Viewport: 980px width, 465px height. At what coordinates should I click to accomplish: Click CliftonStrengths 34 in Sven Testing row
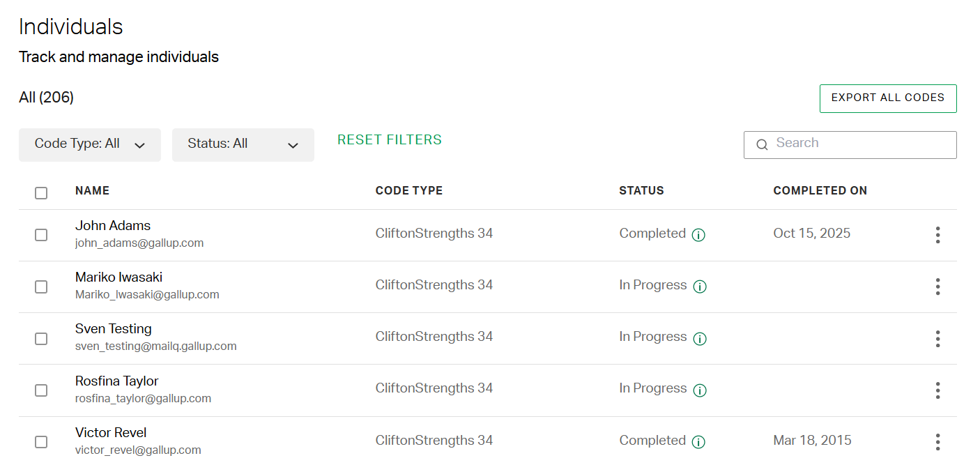[x=434, y=337]
